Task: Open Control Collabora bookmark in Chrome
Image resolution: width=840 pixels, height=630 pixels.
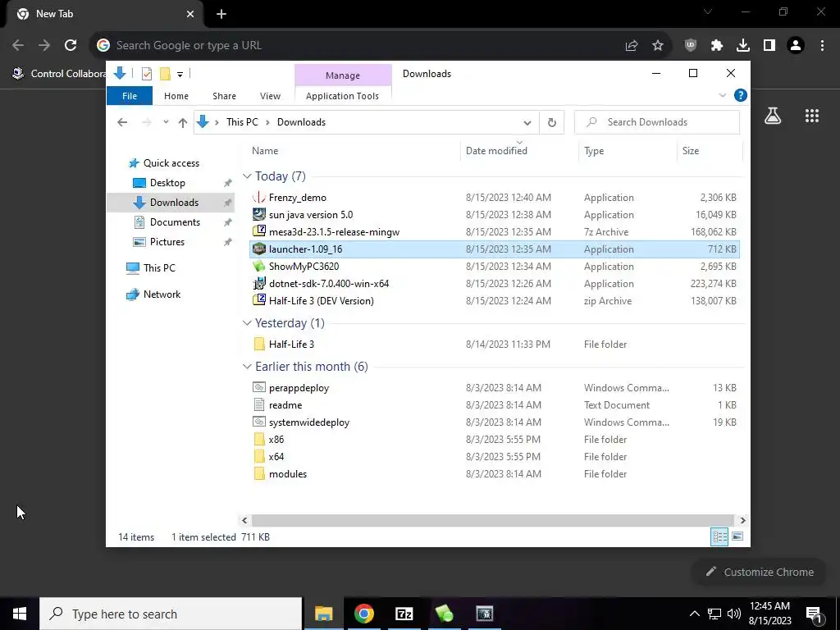Action: [59, 73]
